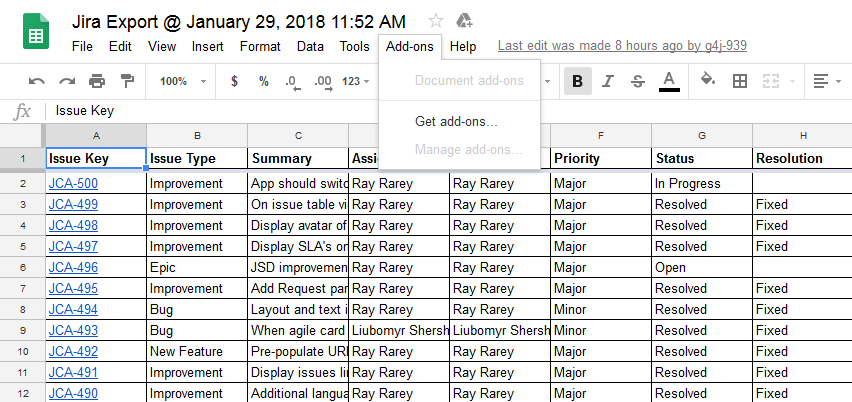Viewport: 852px width, 402px height.
Task: Click the Undo arrow in toolbar
Action: tap(37, 81)
